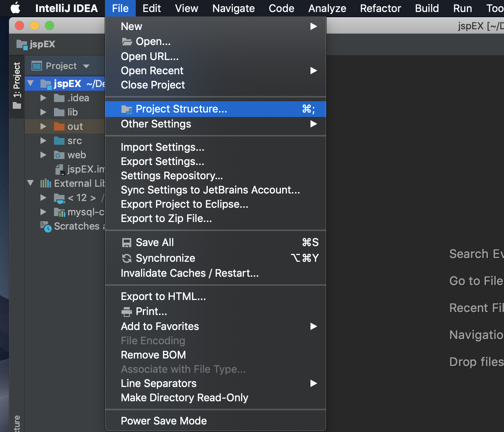The height and width of the screenshot is (432, 504).
Task: Open the View menu
Action: (186, 8)
